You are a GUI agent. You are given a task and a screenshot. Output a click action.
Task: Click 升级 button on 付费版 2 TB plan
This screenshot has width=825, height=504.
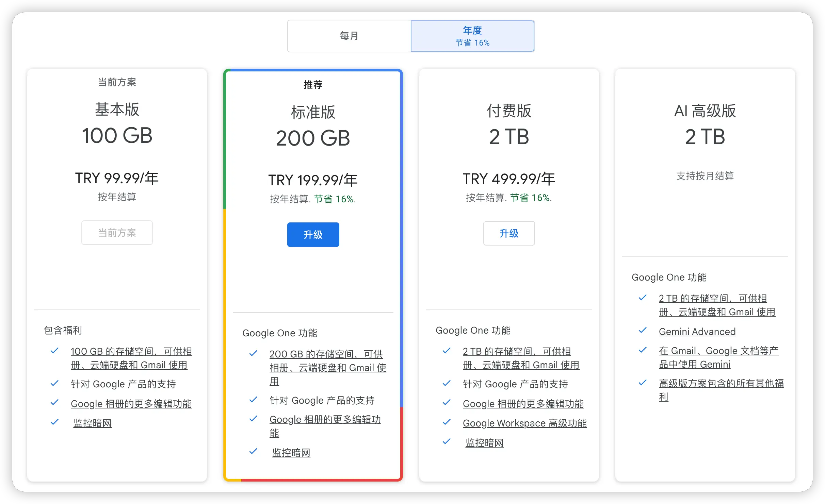pos(509,233)
